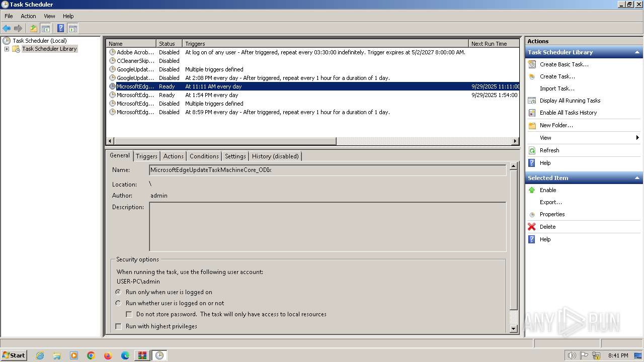The image size is (644, 362).
Task: Open the Action menu
Action: [x=28, y=16]
